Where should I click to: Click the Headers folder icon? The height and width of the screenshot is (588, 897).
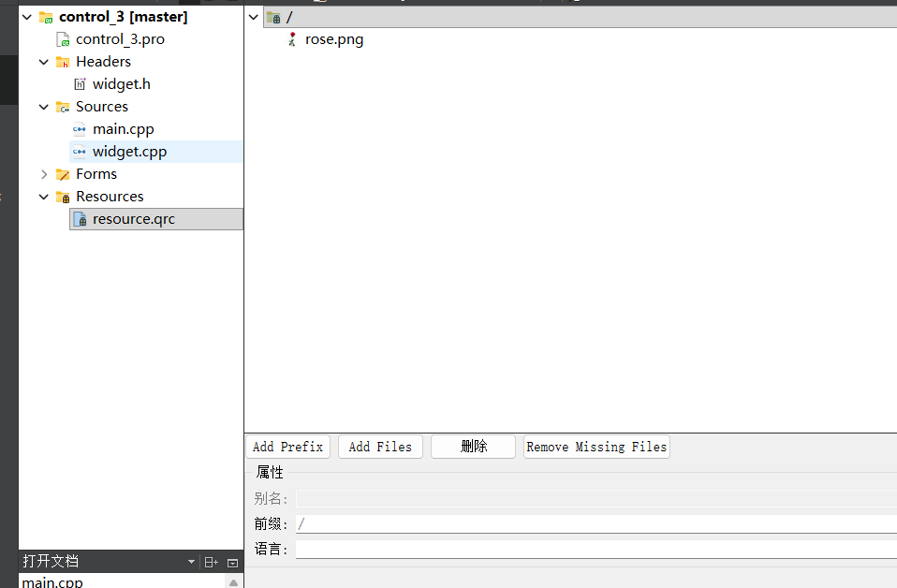(x=63, y=62)
